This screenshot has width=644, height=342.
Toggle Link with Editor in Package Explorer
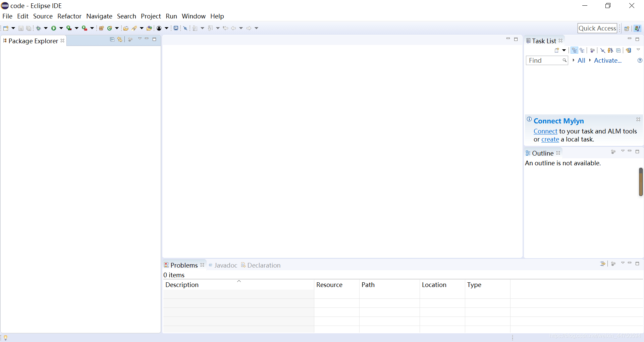click(120, 40)
